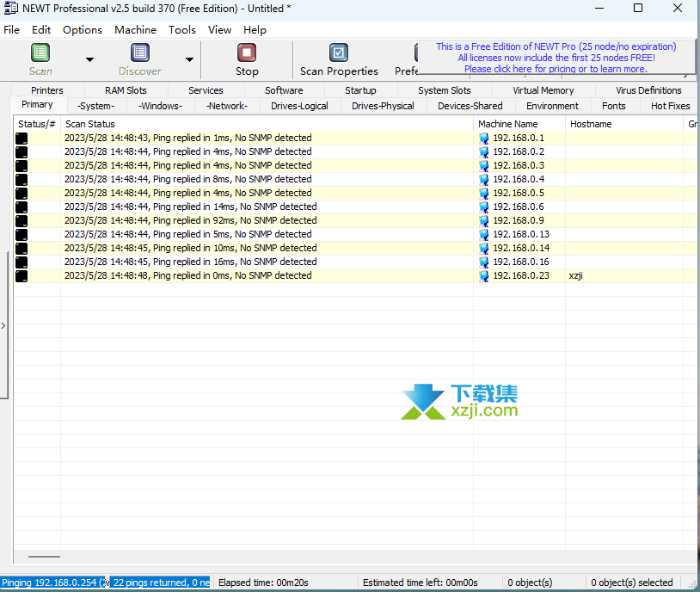
Task: Switch to the Drives-Logical tab
Action: click(299, 106)
